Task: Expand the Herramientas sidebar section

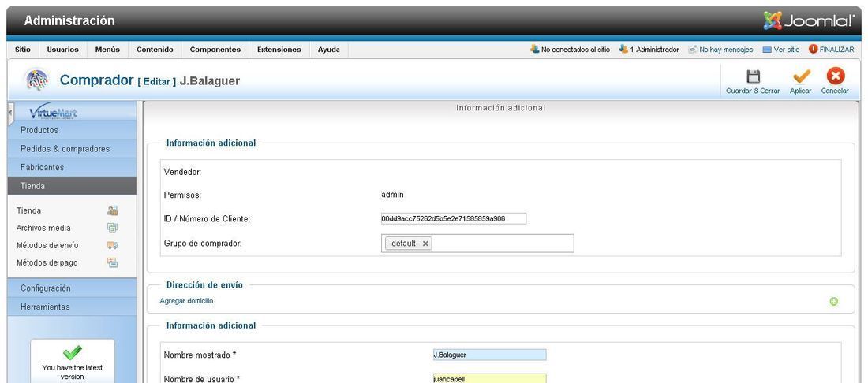Action: 72,307
